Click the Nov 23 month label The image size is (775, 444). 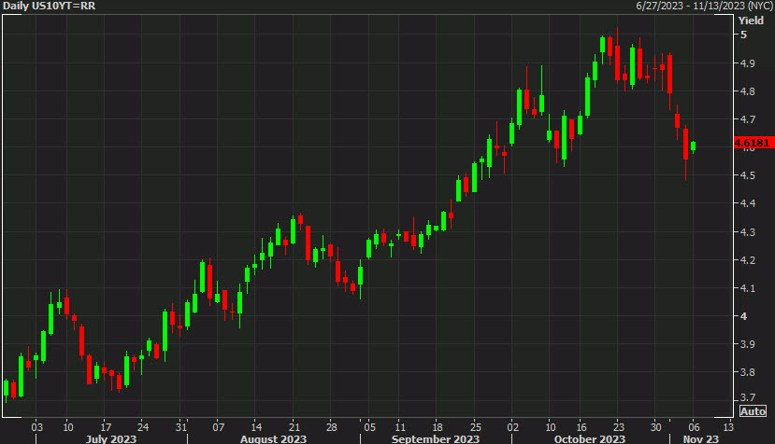point(701,439)
